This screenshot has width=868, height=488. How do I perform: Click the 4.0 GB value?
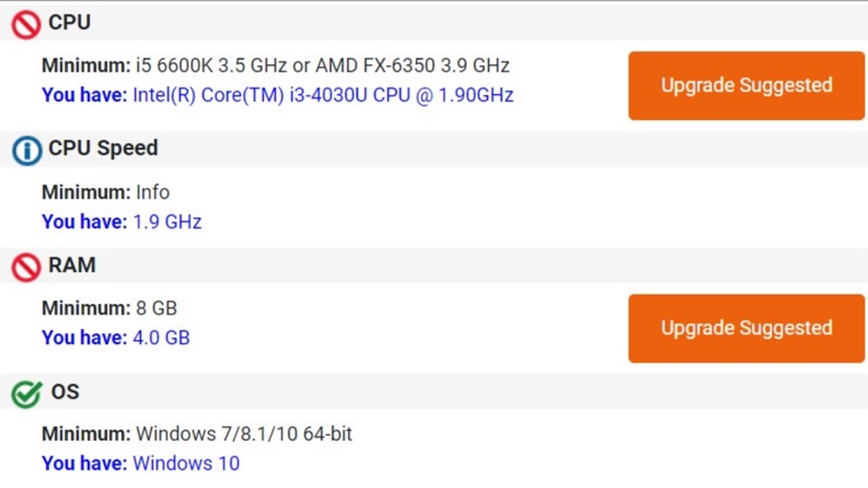161,337
